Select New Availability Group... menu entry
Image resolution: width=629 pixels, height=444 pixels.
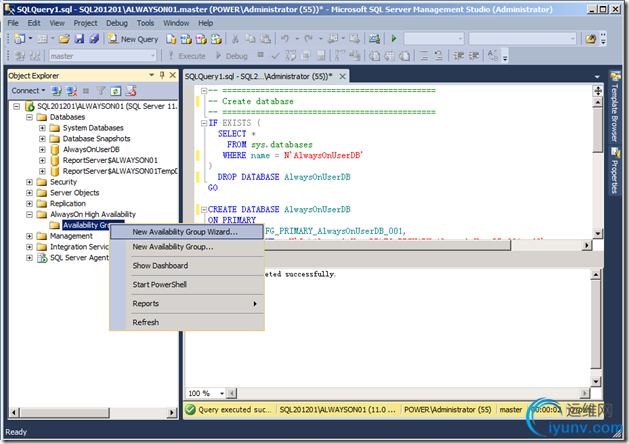(x=187, y=247)
